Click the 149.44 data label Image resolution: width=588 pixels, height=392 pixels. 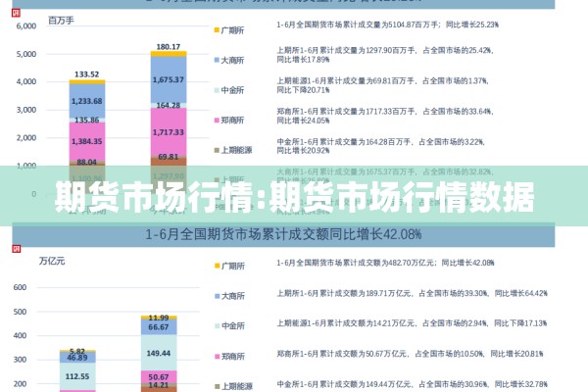pos(159,354)
